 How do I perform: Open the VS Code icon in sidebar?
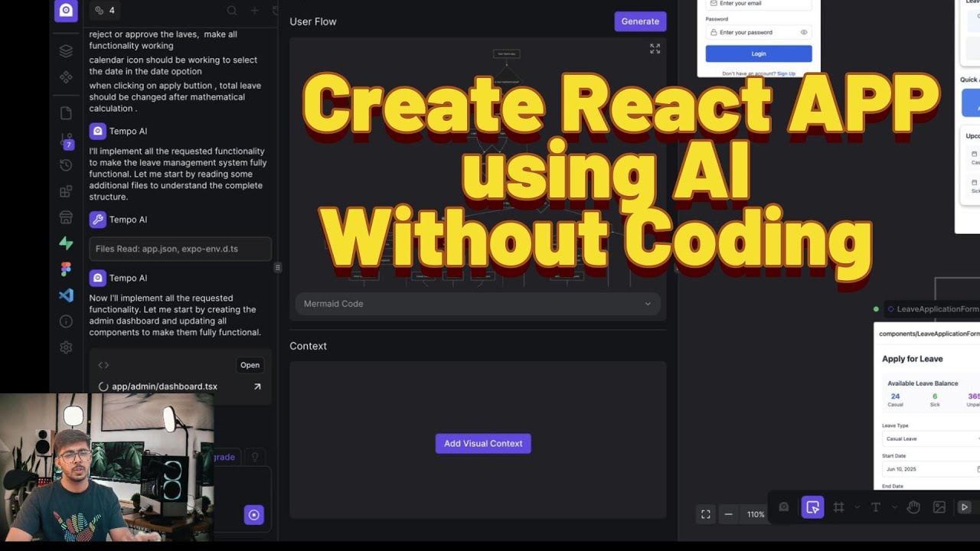point(66,295)
